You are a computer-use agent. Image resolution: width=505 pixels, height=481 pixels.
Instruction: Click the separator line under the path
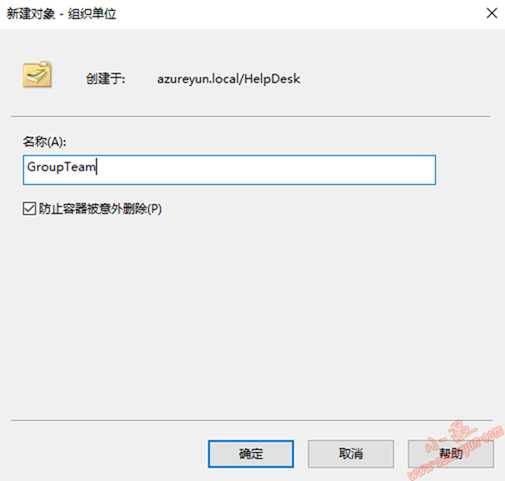251,117
